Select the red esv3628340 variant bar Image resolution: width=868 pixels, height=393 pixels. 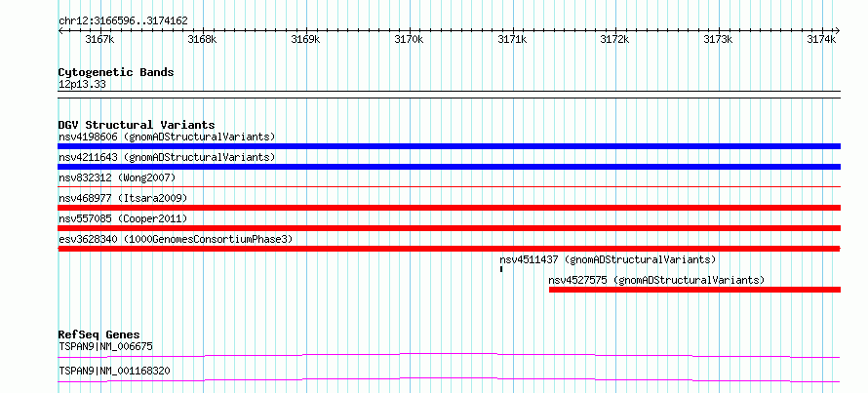449,249
